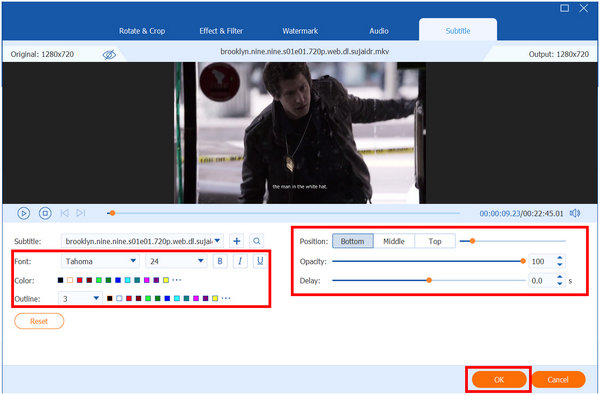The width and height of the screenshot is (600, 395).
Task: Pick magenta font color swatch
Action: pos(147,280)
